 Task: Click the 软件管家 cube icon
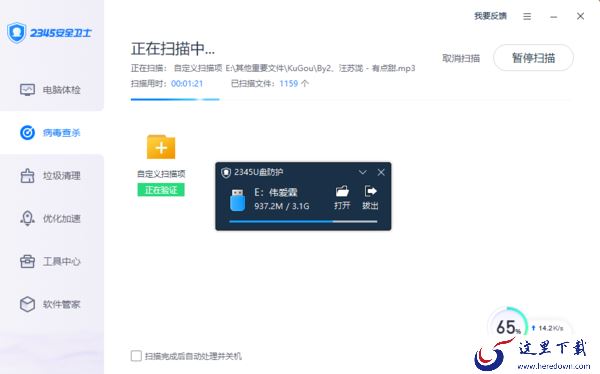tap(27, 304)
